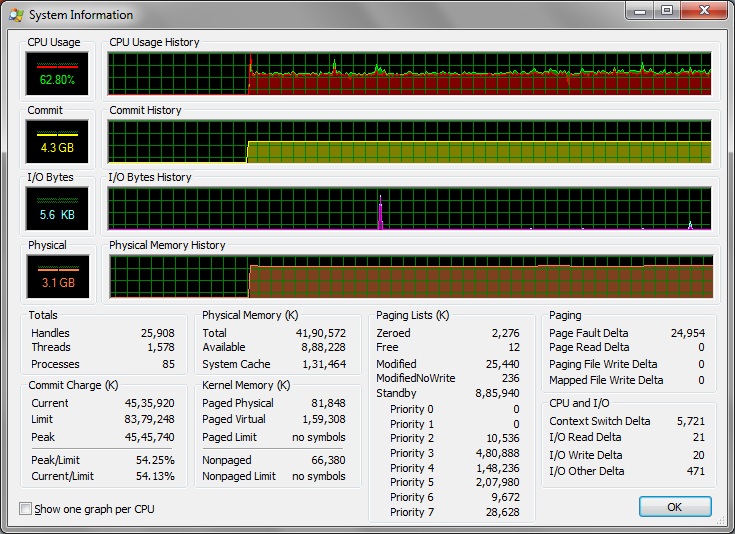Viewport: 735px width, 534px height.
Task: Minimize the System Information window
Action: point(640,10)
